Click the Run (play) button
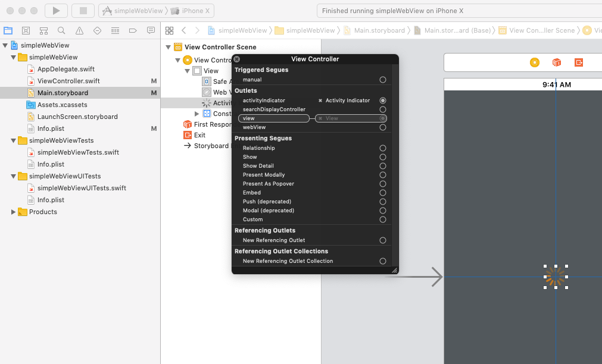The width and height of the screenshot is (602, 364). [x=56, y=11]
